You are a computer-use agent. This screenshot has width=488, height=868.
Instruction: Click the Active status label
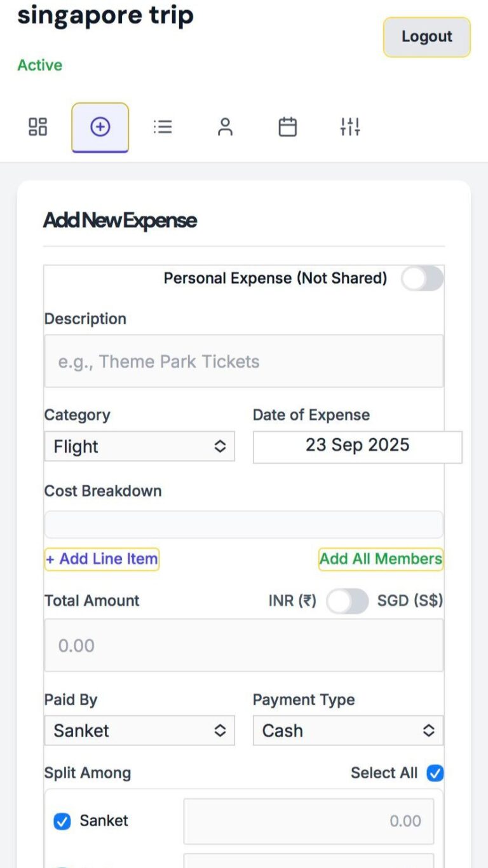(x=39, y=65)
